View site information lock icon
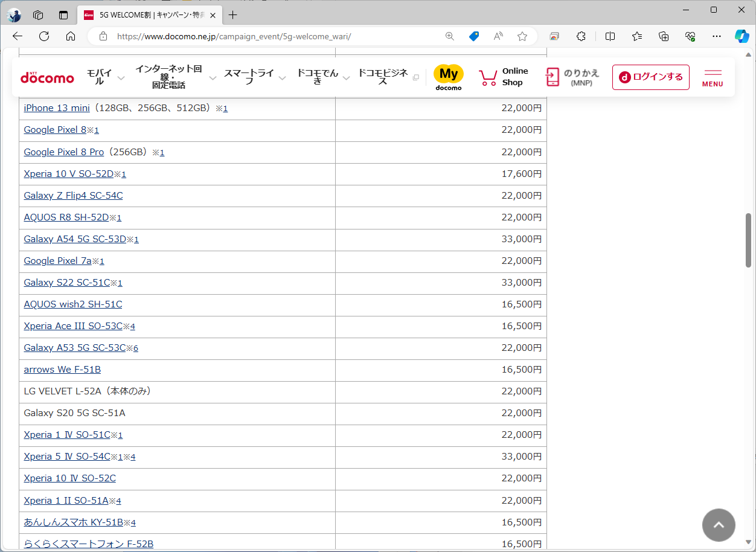The height and width of the screenshot is (552, 756). (103, 36)
